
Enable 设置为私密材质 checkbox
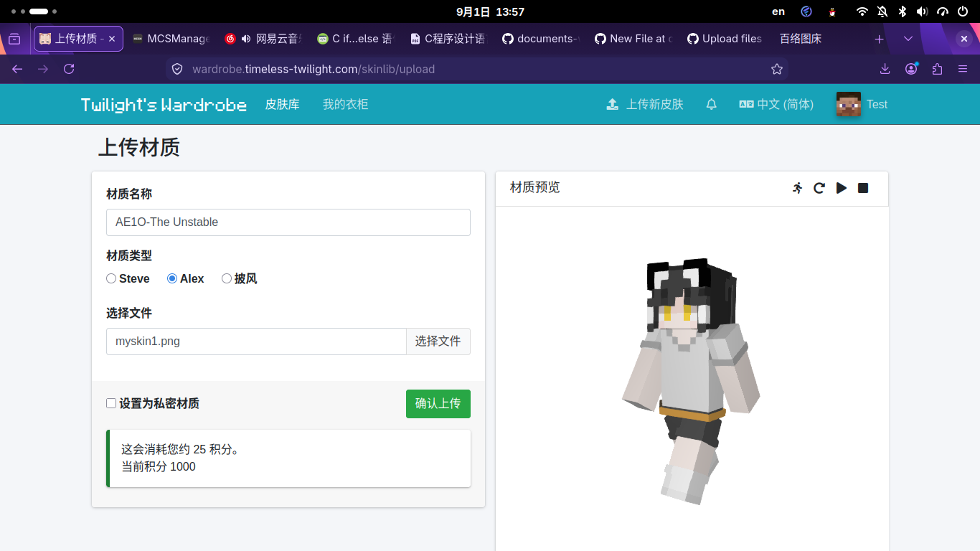[x=111, y=403]
